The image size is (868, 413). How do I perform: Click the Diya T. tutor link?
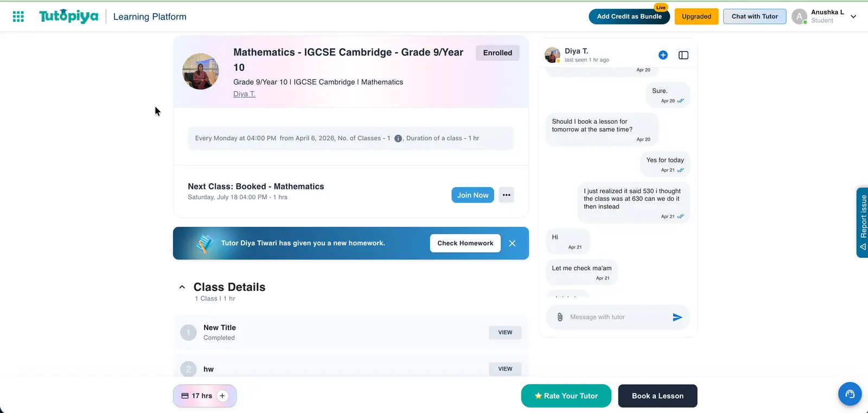click(244, 94)
